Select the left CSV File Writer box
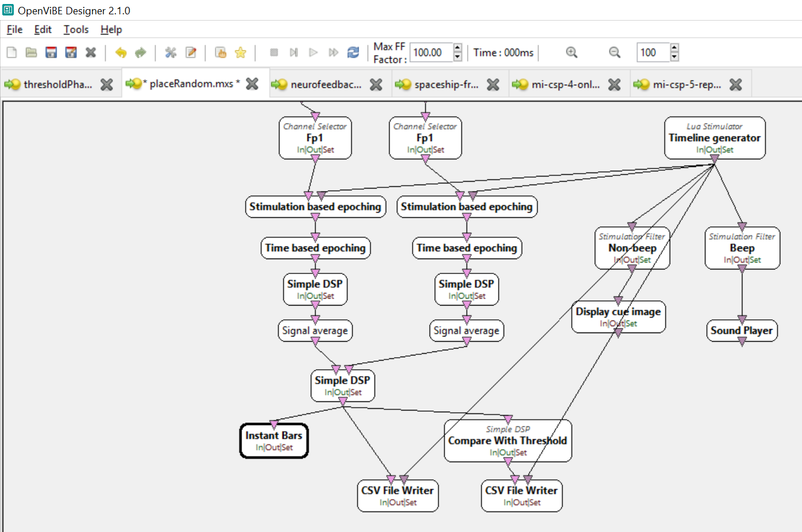This screenshot has width=802, height=532. coord(398,496)
